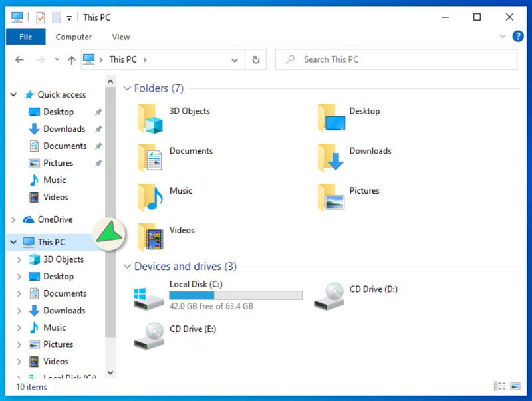Go up one level with Up arrow

[71, 59]
